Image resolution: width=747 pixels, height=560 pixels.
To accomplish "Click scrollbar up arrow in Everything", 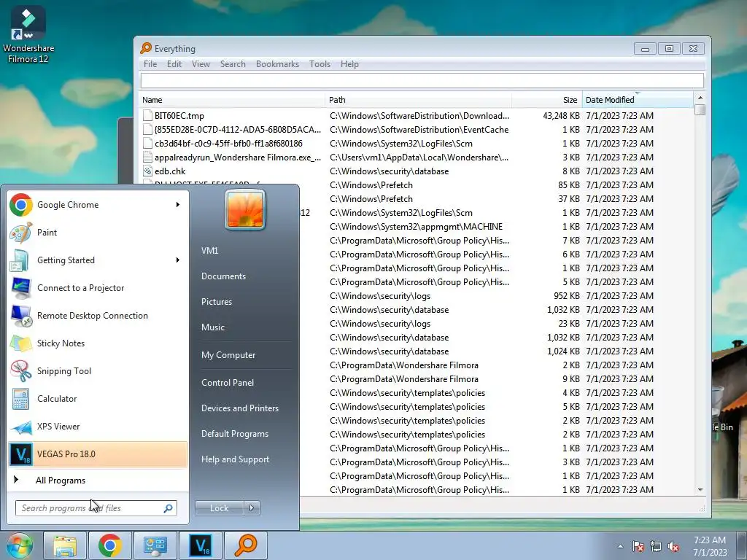I will 700,98.
